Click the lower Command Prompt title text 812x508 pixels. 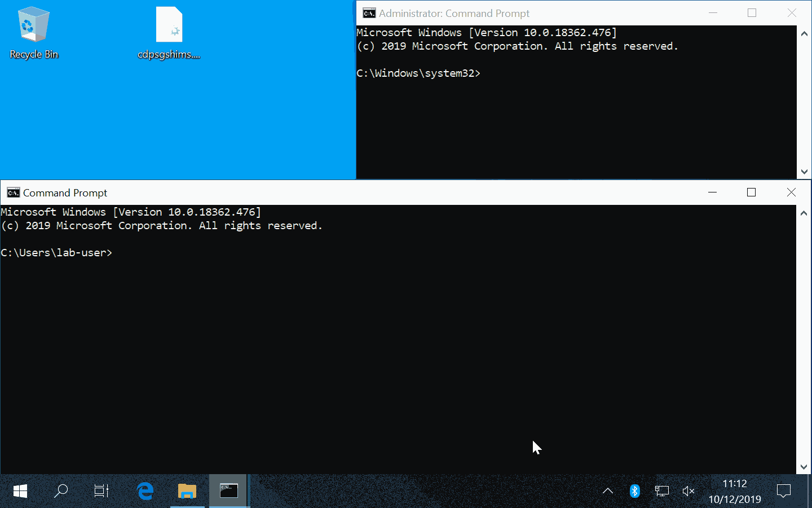[65, 192]
